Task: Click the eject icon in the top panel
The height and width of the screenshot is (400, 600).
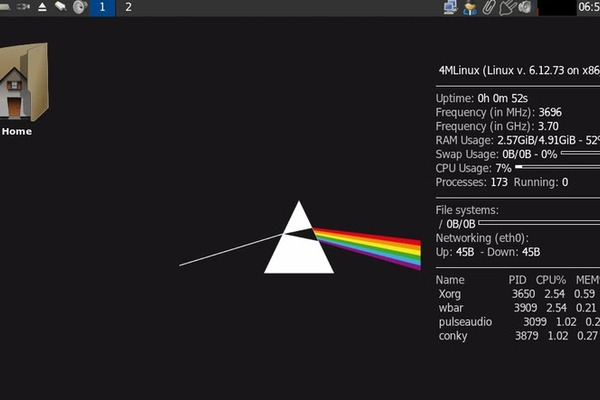Action: 42,7
